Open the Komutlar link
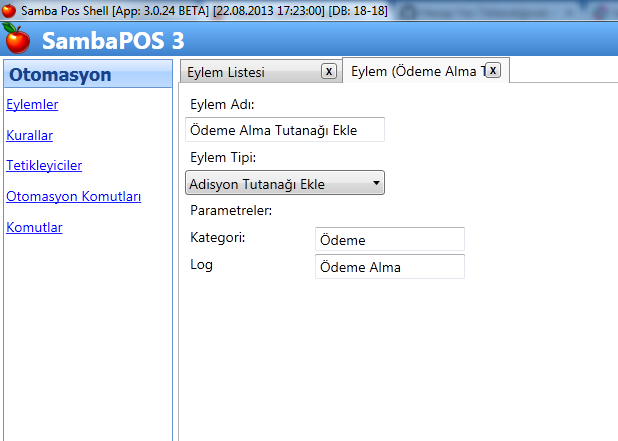 pyautogui.click(x=34, y=227)
